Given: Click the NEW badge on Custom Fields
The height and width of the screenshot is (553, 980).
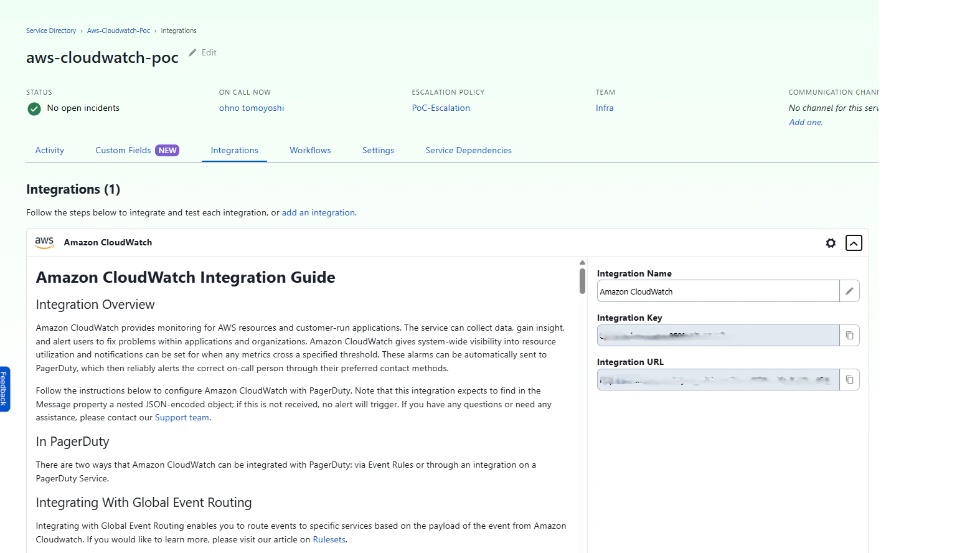Looking at the screenshot, I should click(x=167, y=151).
